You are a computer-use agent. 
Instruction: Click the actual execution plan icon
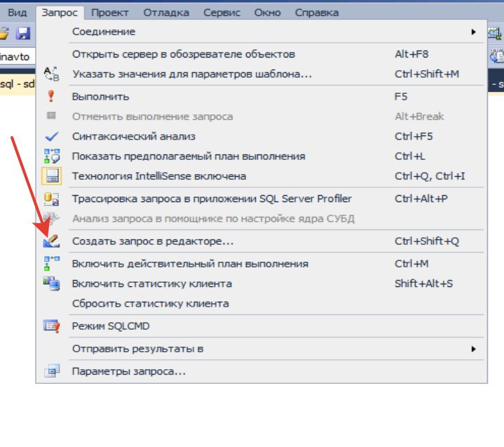(x=51, y=264)
